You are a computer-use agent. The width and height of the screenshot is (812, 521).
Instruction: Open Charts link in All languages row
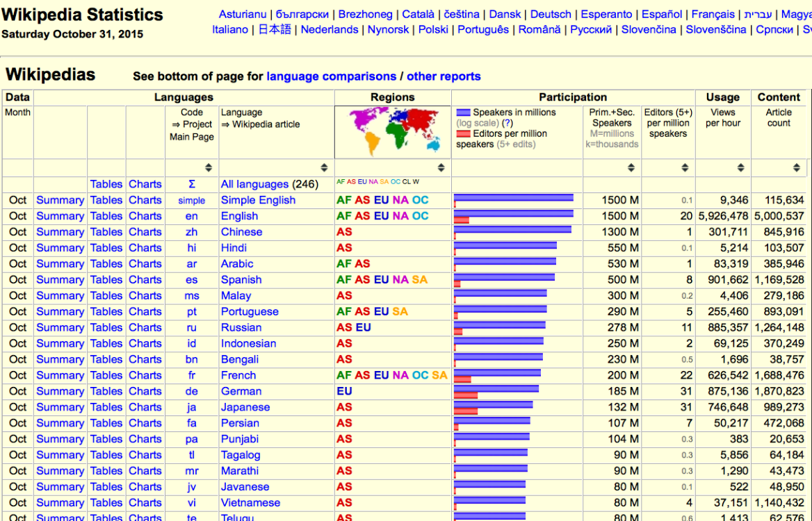(x=145, y=184)
